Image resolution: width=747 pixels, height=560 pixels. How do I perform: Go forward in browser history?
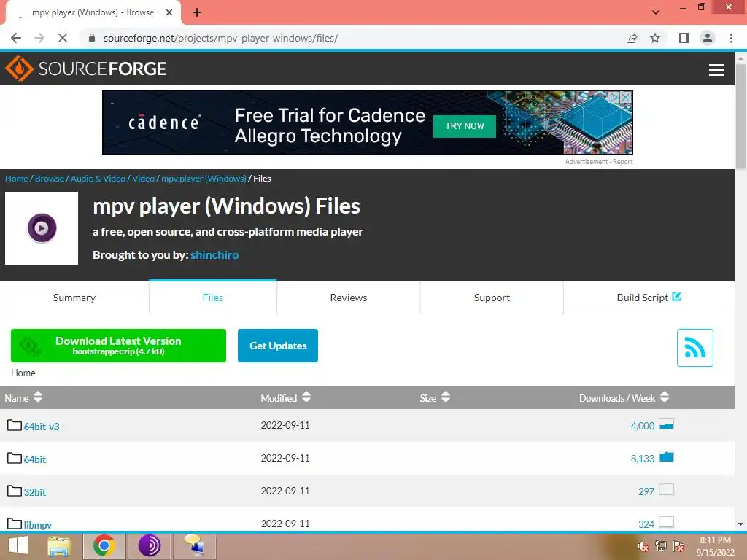[x=39, y=38]
